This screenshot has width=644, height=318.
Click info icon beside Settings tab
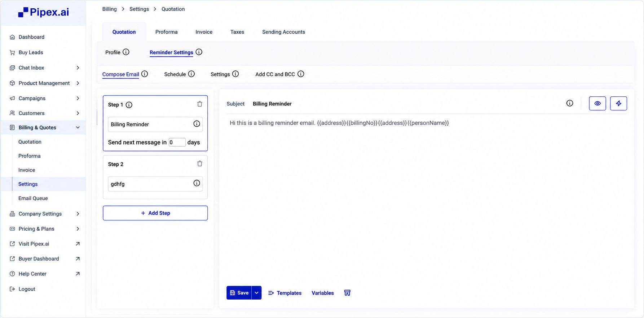235,74
